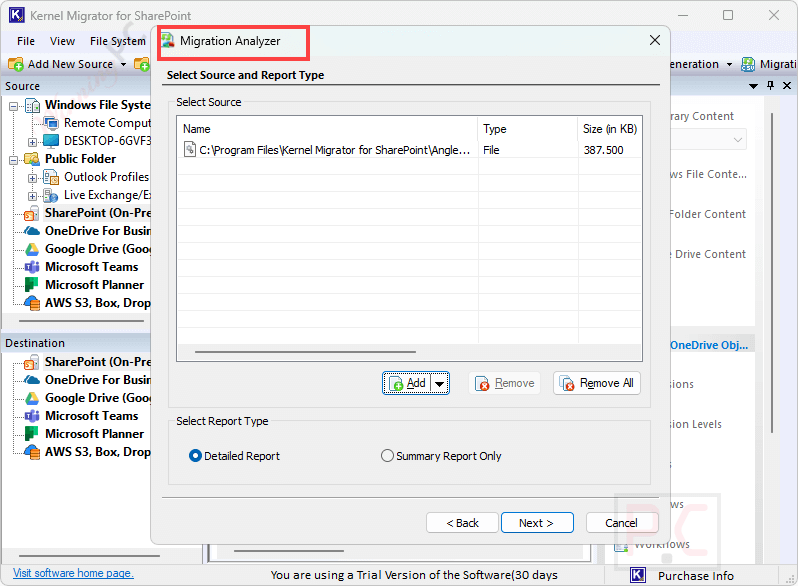Screen dimensions: 798x586
Task: Select SharePoint (On-Premises) icon under Destination
Action: tap(32, 362)
